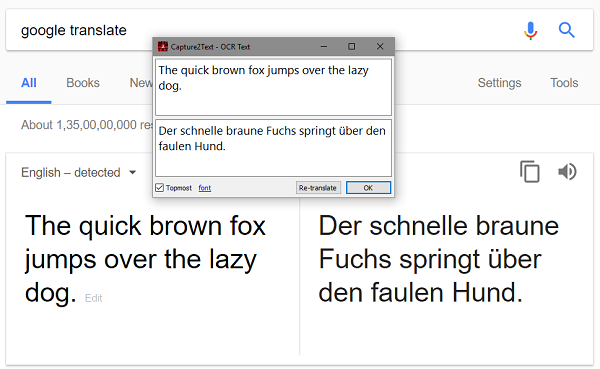600x369 pixels.
Task: Copy the translation using the copy icon
Action: (530, 171)
